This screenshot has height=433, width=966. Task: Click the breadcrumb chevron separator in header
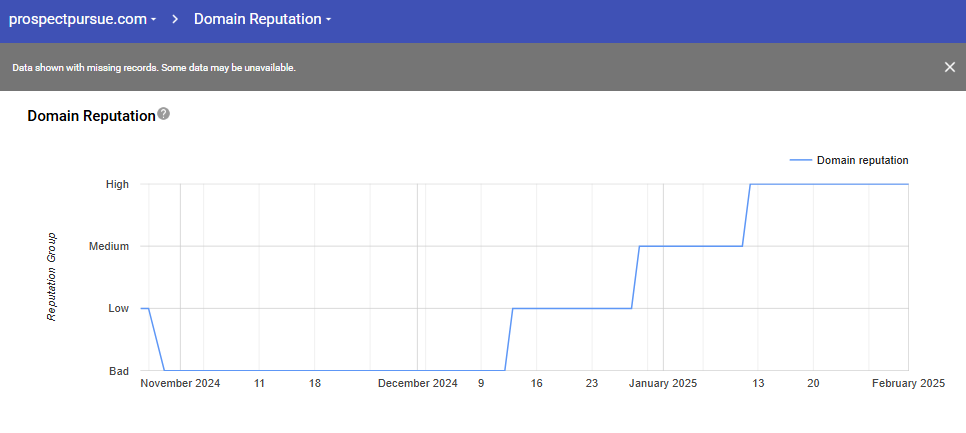point(175,19)
